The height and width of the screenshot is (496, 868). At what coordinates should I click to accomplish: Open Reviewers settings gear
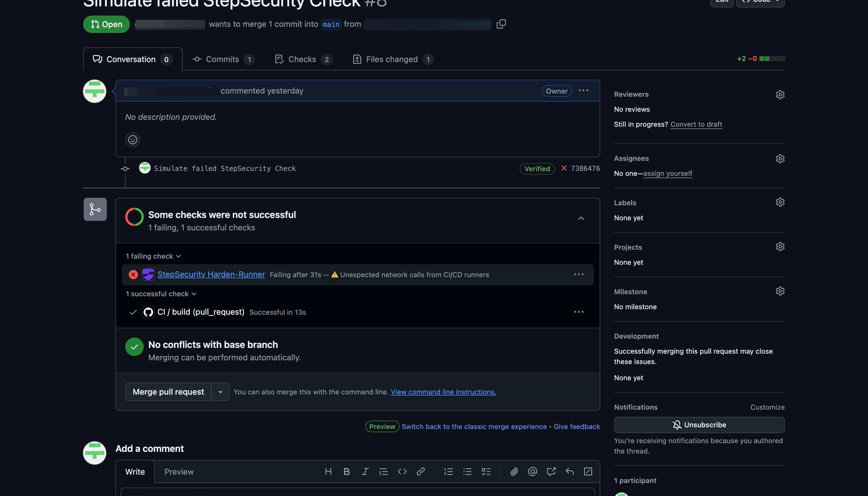tap(780, 94)
